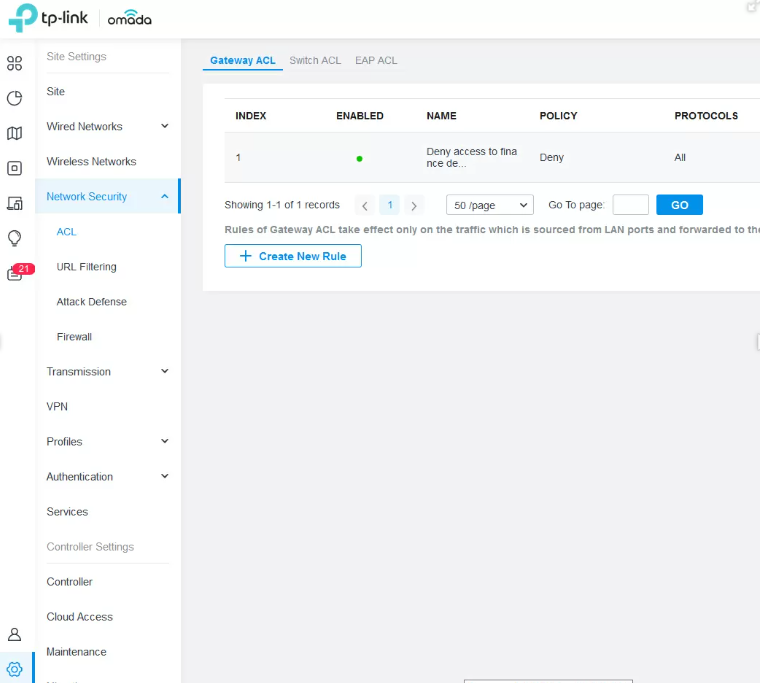This screenshot has width=762, height=683.
Task: Toggle the enabled status dot of rule 1
Action: (x=359, y=158)
